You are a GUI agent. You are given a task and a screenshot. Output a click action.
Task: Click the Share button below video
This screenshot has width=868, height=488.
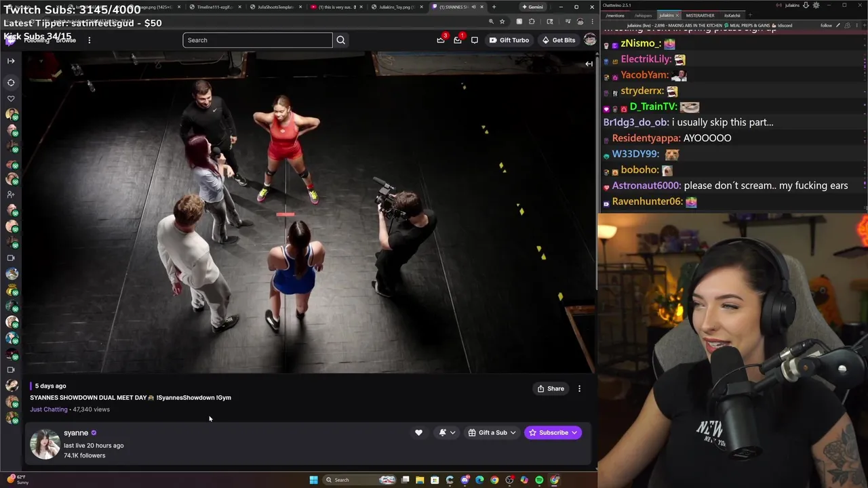(x=551, y=388)
